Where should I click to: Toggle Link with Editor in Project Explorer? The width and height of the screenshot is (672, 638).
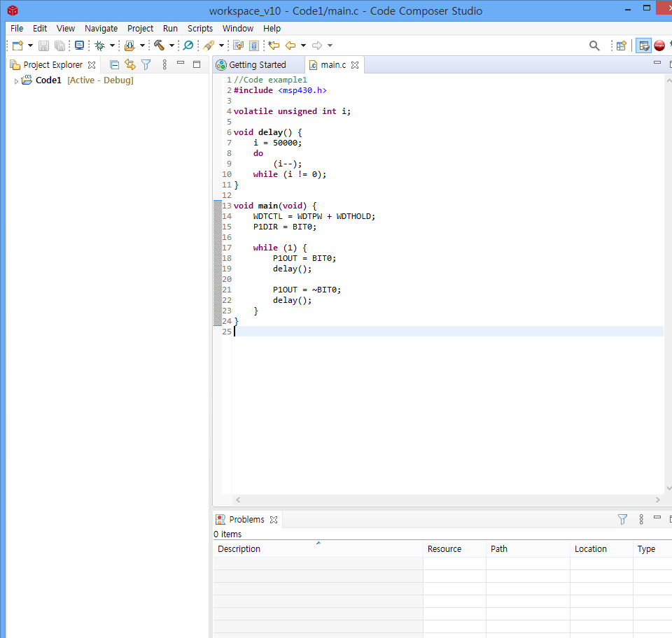tap(129, 64)
